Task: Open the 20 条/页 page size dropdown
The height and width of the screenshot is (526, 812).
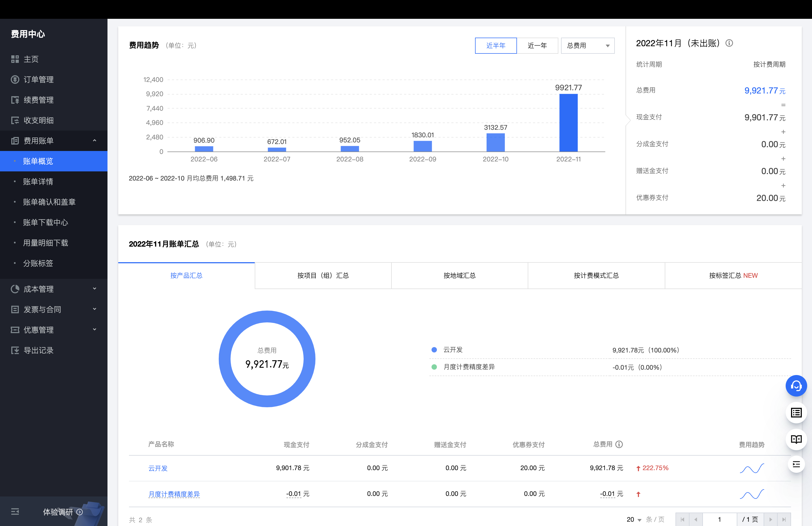Action: click(x=634, y=519)
